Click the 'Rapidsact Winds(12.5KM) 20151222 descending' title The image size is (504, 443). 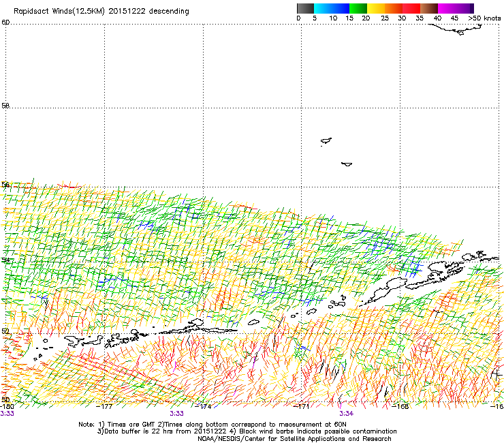pyautogui.click(x=101, y=12)
